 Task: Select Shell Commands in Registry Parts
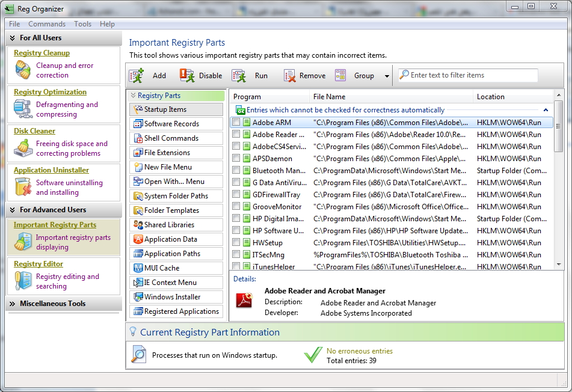coord(171,138)
